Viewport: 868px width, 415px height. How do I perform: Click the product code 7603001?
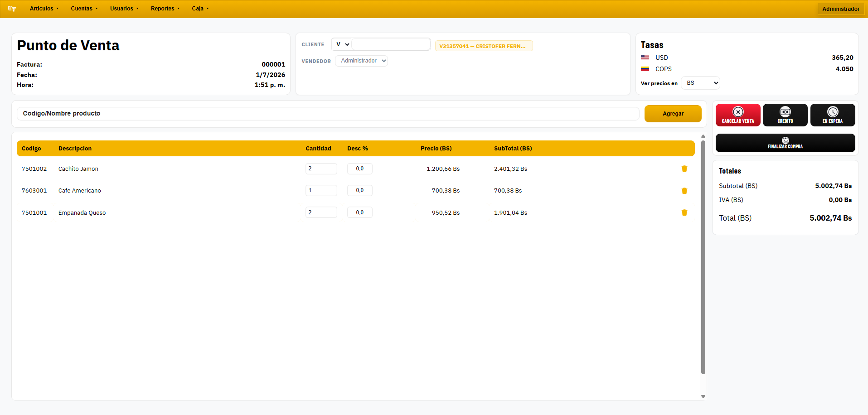[34, 191]
